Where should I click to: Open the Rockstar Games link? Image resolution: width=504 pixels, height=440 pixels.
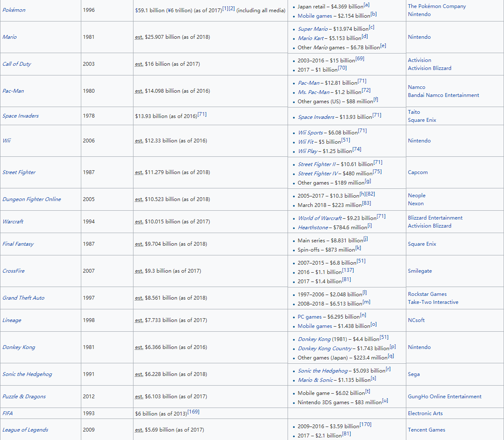click(427, 294)
